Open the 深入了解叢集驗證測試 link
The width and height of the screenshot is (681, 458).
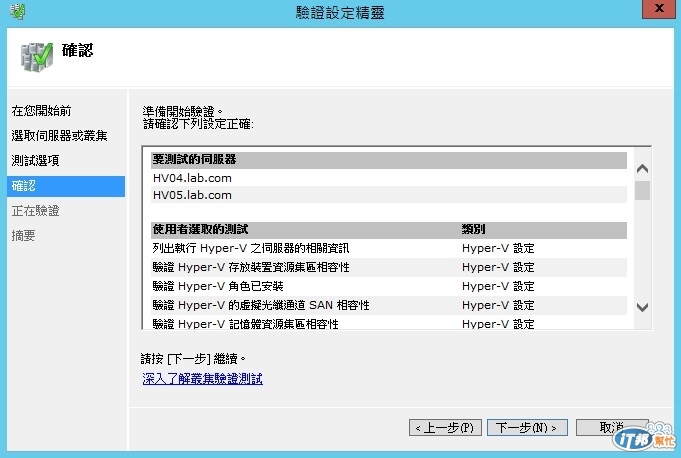(x=202, y=379)
